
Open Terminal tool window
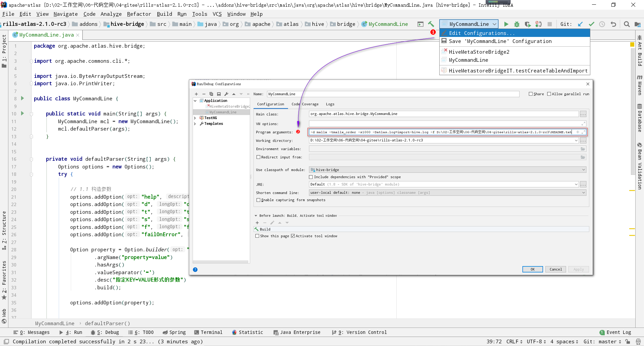pyautogui.click(x=208, y=333)
